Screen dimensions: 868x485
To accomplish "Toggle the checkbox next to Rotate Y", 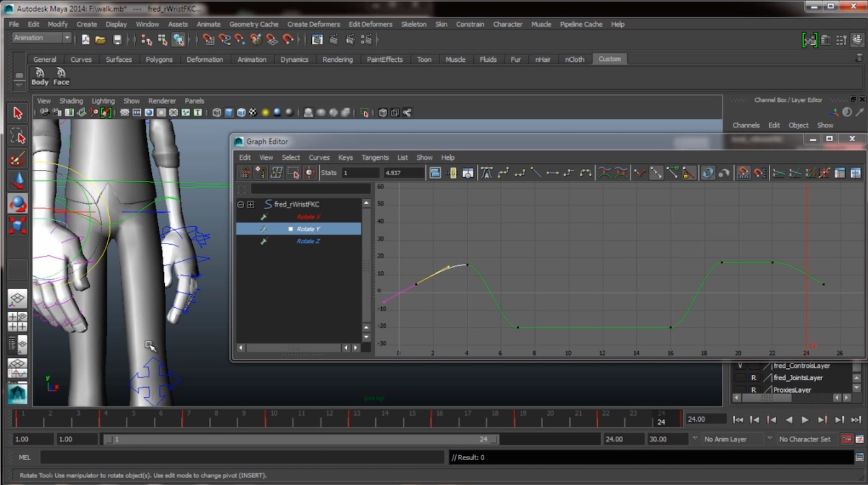I will (290, 229).
